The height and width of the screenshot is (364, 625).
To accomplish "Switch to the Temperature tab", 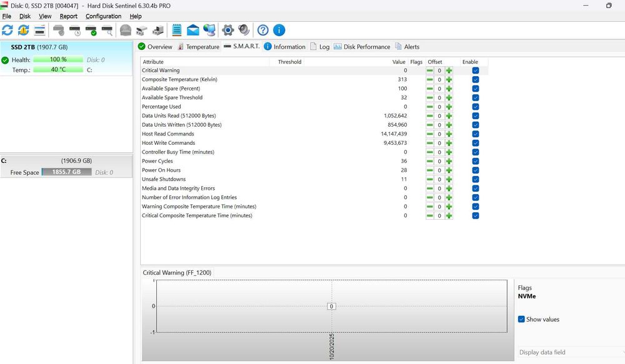I will tap(198, 47).
